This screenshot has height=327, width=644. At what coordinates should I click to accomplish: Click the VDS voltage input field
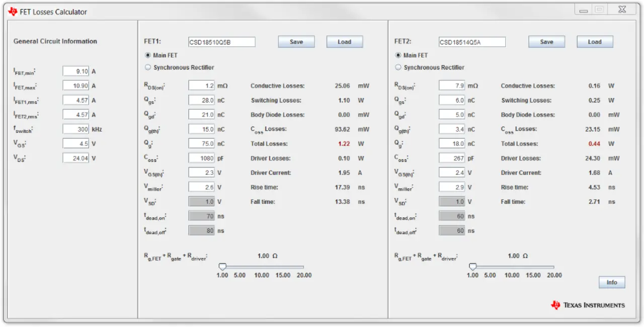point(76,158)
